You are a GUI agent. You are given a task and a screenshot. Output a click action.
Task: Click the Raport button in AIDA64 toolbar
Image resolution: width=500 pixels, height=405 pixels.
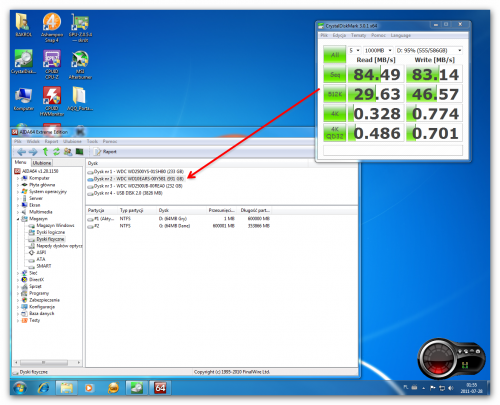click(x=105, y=152)
